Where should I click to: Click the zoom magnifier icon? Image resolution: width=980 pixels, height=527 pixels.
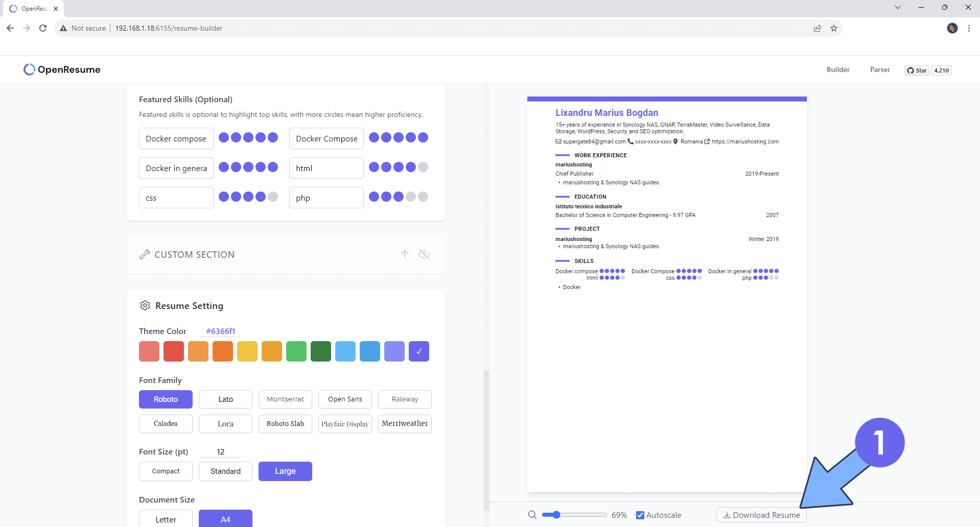tap(532, 515)
